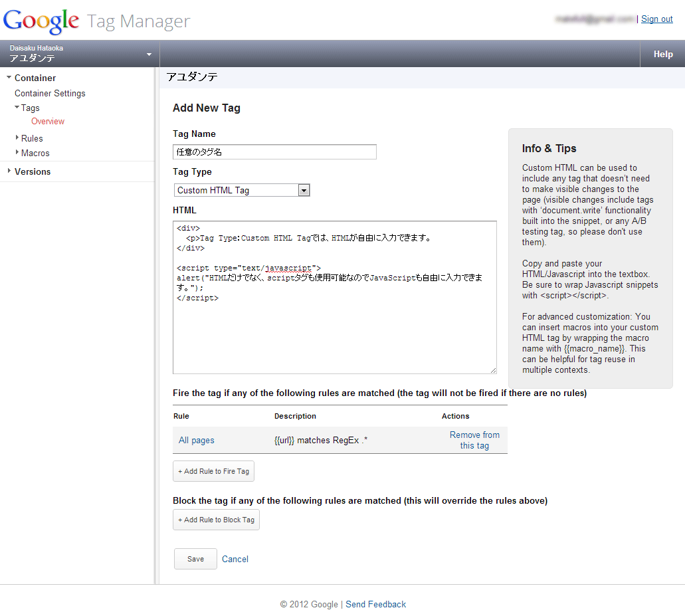Expand the Versions section

(x=9, y=171)
